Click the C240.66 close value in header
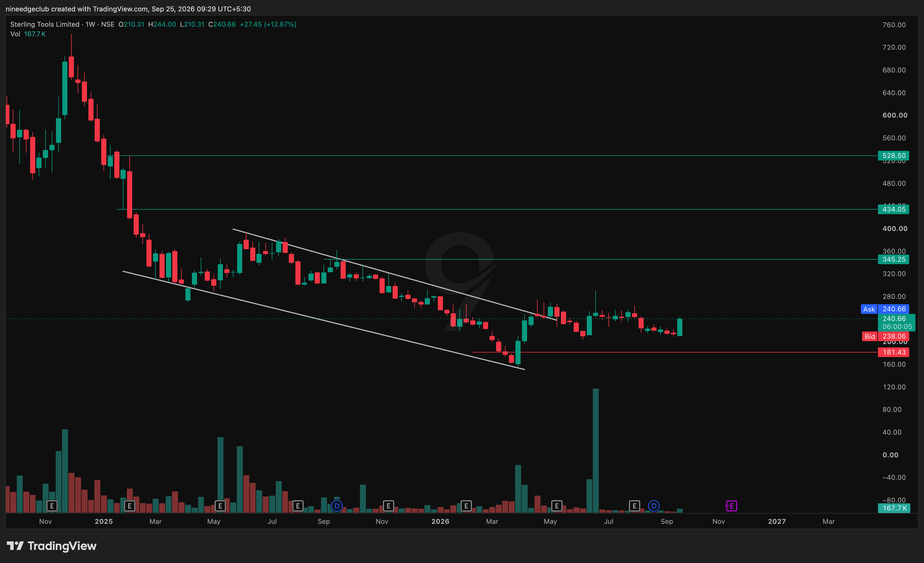The width and height of the screenshot is (924, 563). (x=222, y=24)
